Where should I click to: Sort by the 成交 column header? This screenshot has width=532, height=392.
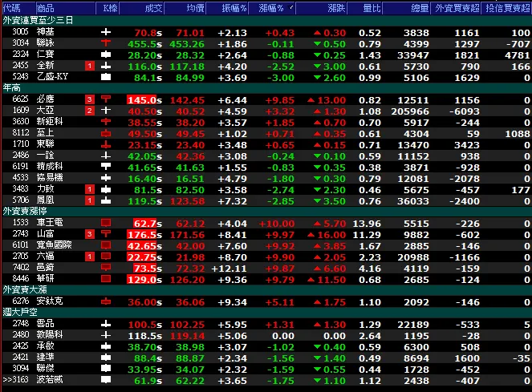pyautogui.click(x=141, y=8)
